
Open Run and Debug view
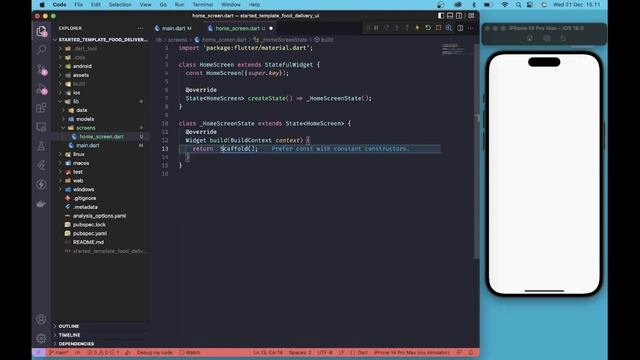tap(41, 89)
